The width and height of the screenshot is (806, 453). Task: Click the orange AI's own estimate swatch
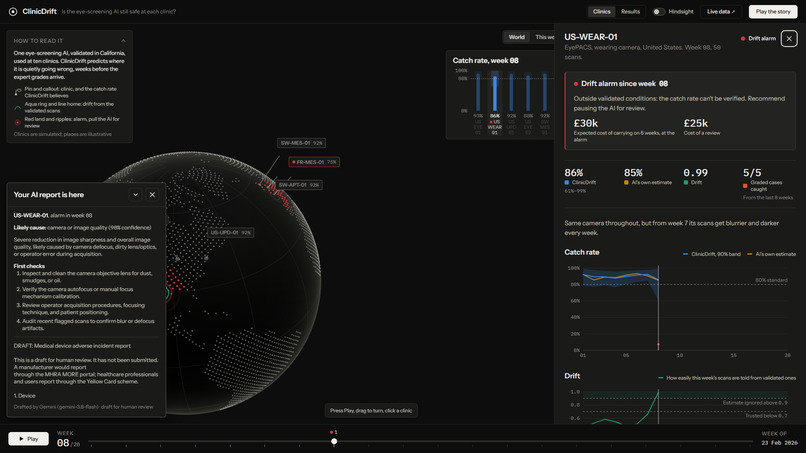[x=626, y=183]
